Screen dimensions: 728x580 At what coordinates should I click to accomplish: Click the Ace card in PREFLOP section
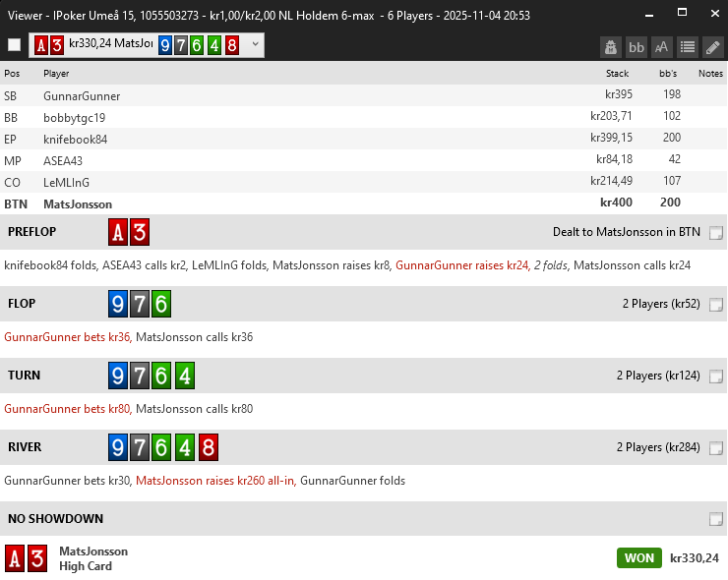118,233
